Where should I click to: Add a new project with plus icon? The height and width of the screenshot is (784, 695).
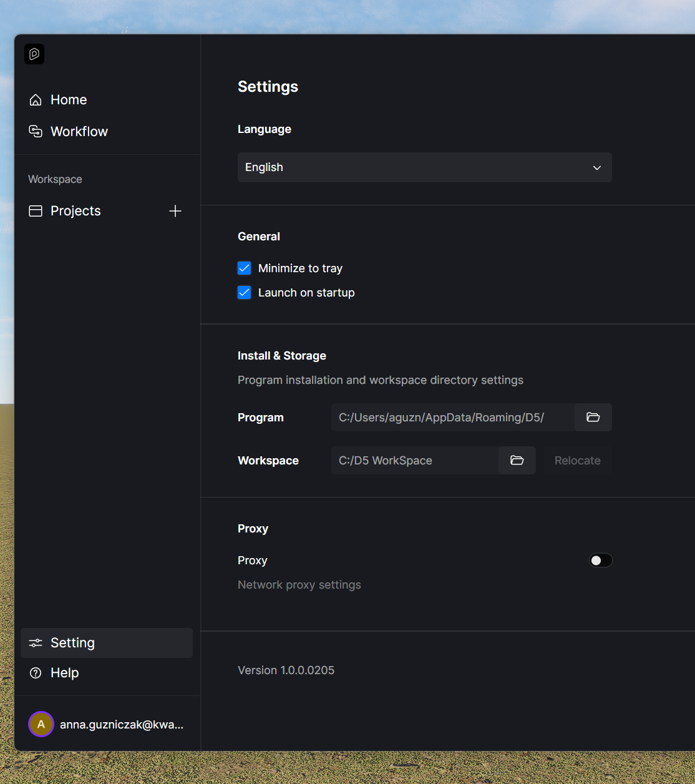click(175, 211)
